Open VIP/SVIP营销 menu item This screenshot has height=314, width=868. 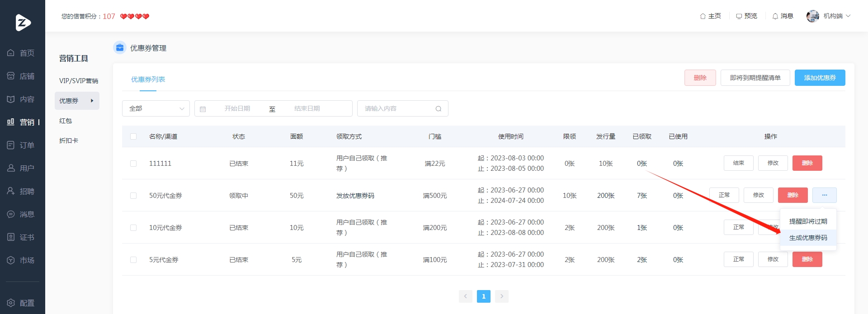tap(79, 81)
